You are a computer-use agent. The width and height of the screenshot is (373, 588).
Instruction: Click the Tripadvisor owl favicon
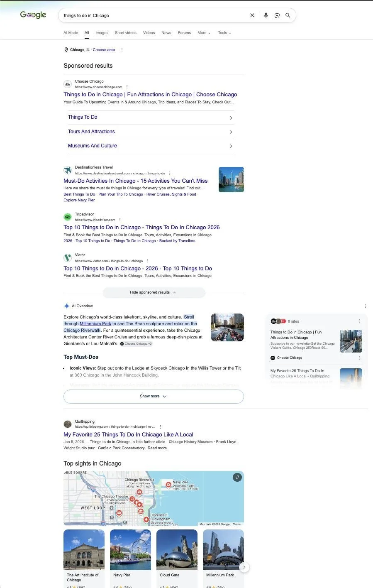tap(68, 217)
